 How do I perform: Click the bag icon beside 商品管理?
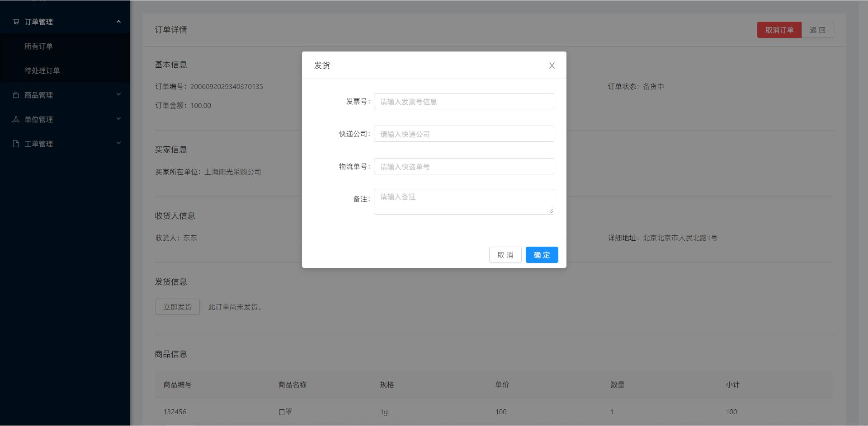pyautogui.click(x=16, y=95)
